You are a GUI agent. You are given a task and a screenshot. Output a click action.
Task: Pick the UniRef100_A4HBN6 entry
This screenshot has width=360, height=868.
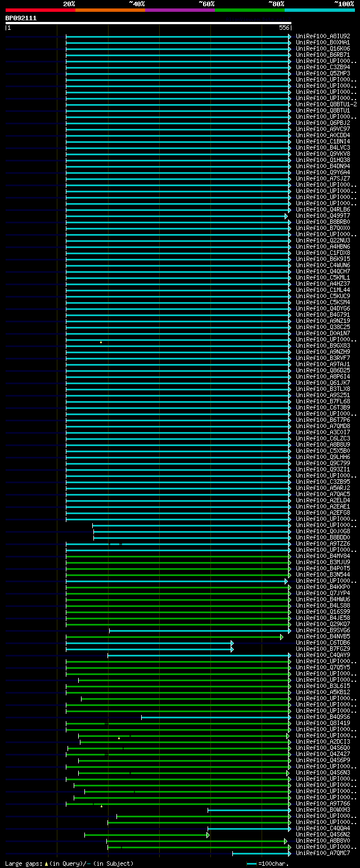[x=323, y=247]
